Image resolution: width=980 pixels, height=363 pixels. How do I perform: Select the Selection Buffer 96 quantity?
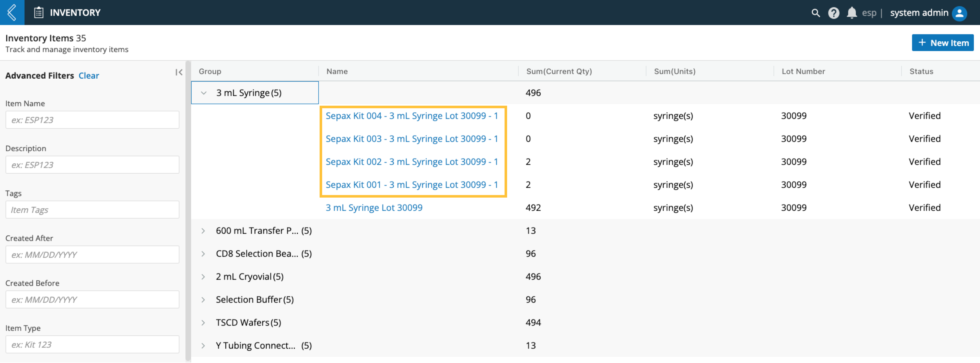530,299
